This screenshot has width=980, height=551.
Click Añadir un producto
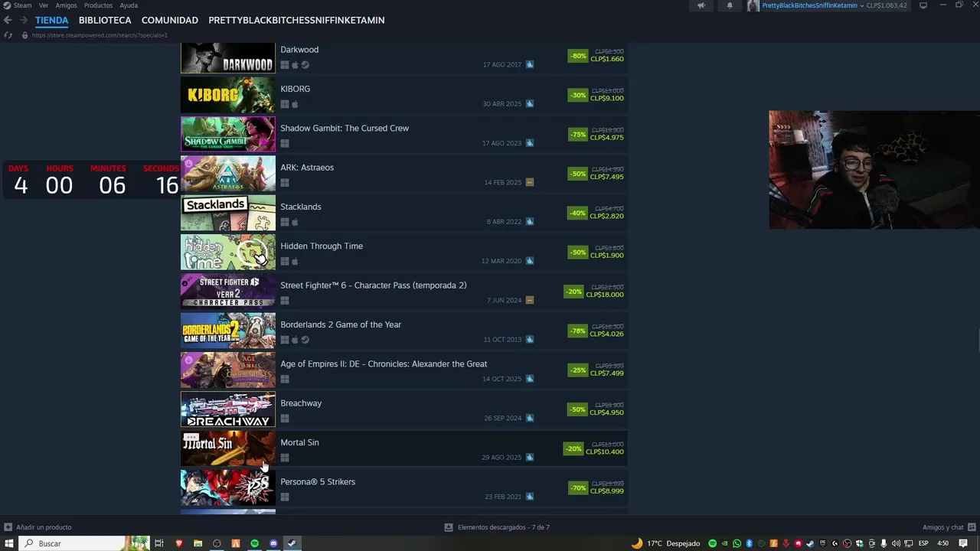tap(38, 527)
